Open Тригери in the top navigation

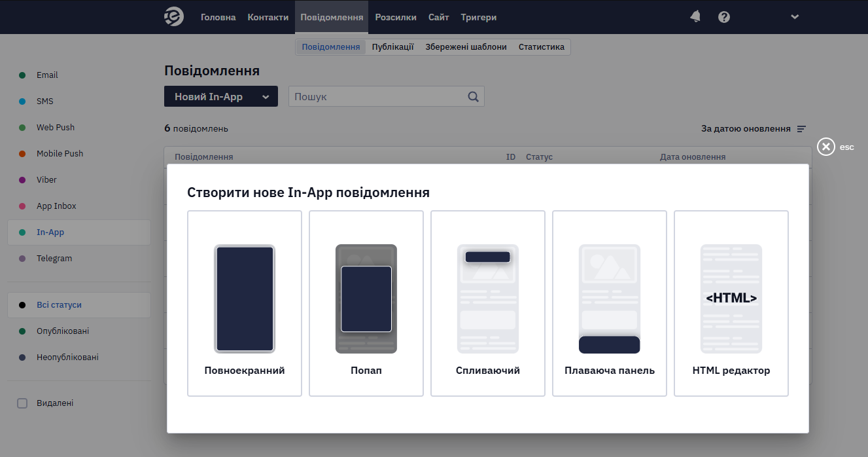479,17
